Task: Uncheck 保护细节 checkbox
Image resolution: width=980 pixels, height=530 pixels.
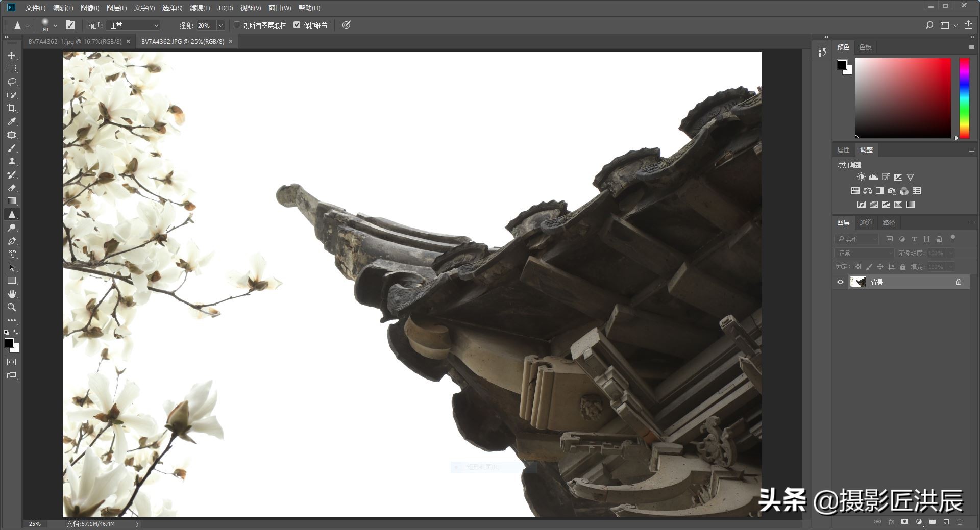Action: (x=297, y=25)
